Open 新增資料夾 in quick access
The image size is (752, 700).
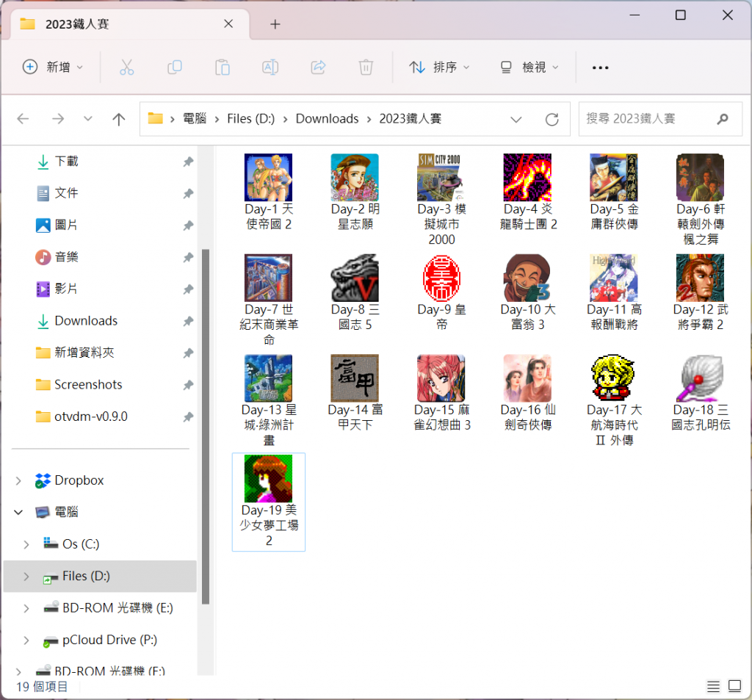tap(84, 353)
